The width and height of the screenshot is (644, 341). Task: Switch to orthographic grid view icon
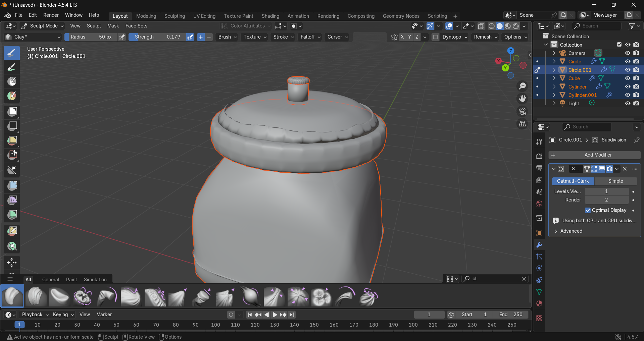click(522, 124)
